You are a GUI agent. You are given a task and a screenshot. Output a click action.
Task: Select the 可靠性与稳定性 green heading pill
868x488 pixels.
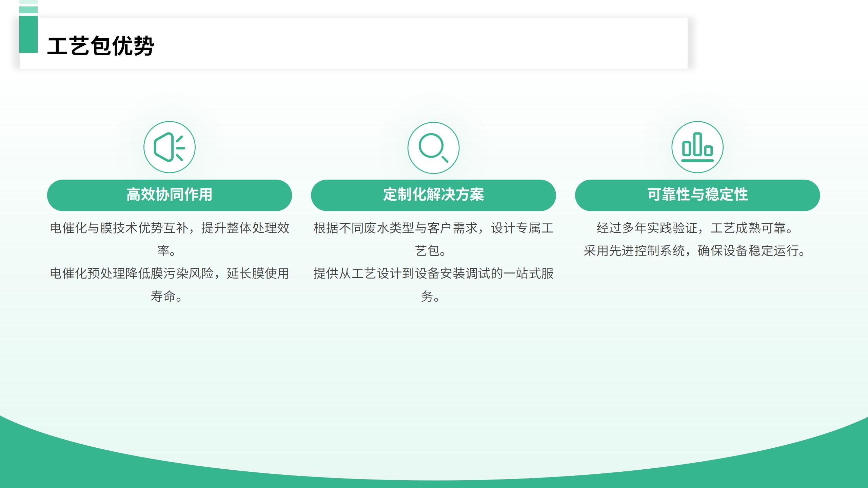pos(697,195)
